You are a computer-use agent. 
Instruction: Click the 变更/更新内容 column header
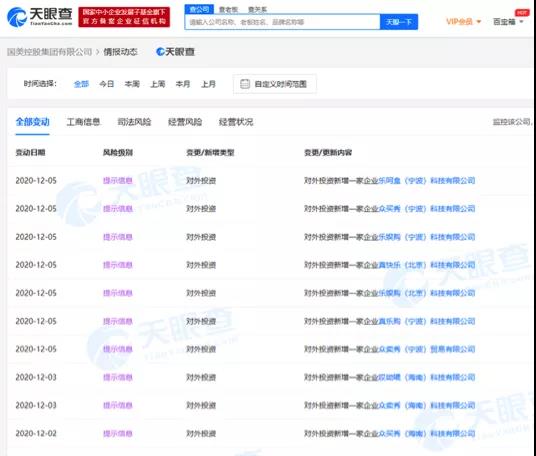[x=328, y=153]
